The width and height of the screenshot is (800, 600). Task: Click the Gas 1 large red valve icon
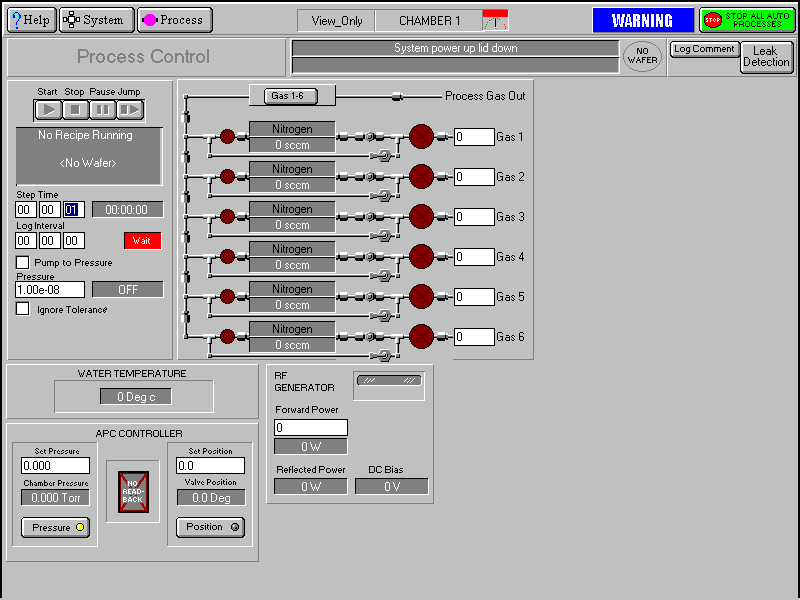(422, 137)
